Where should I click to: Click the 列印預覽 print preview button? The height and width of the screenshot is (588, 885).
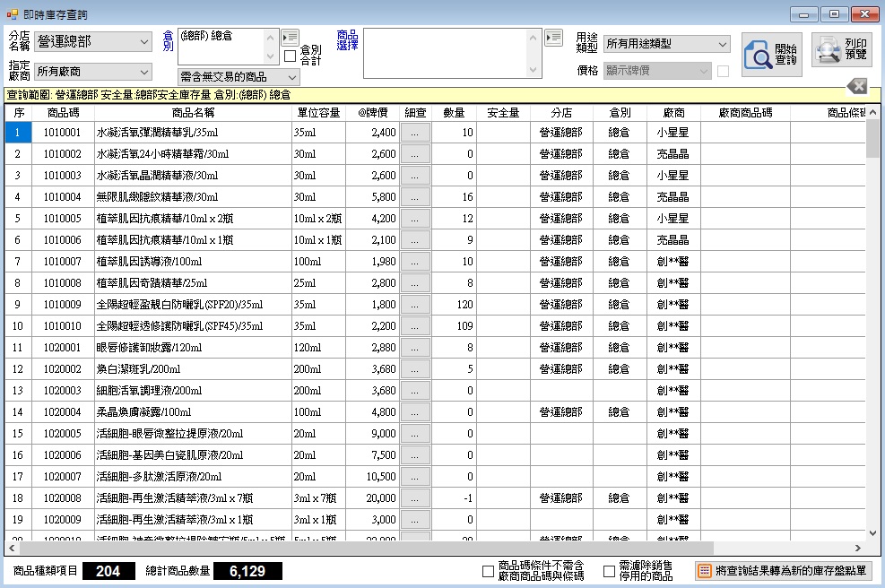point(841,50)
